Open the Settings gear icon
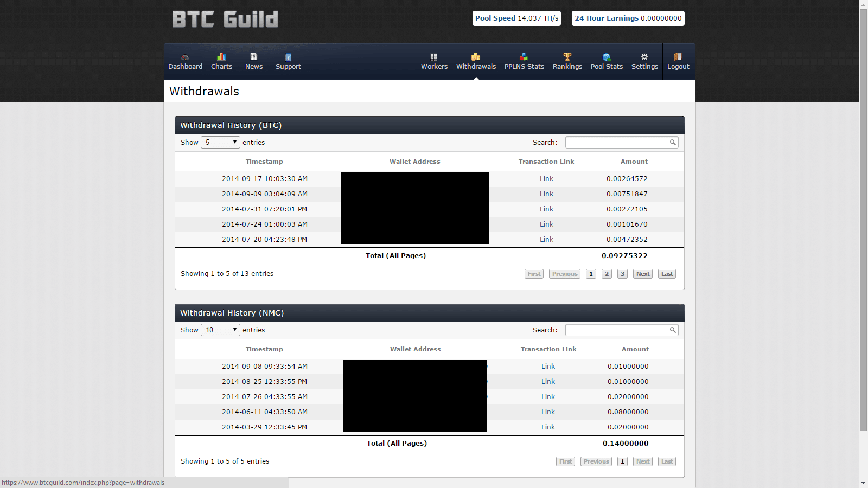Image resolution: width=868 pixels, height=488 pixels. 644,57
